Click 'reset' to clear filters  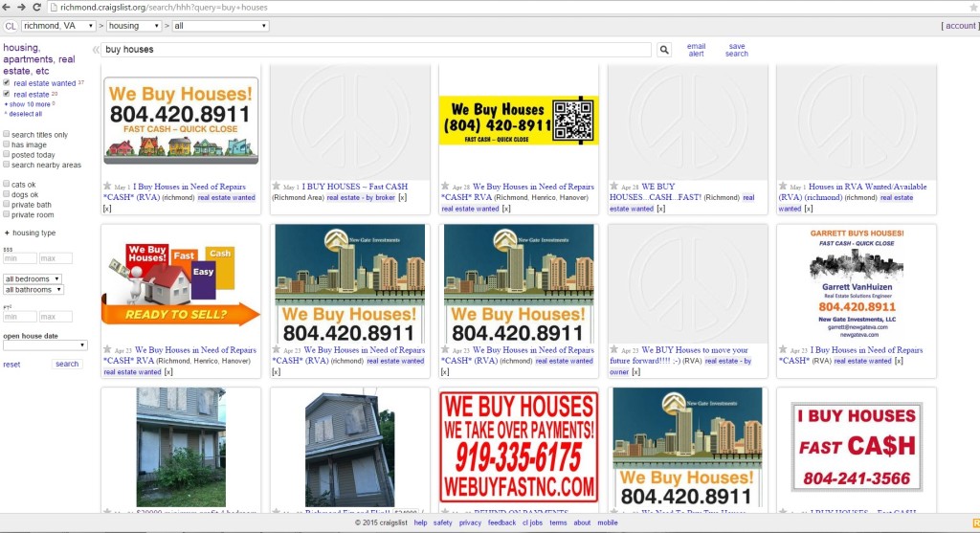[x=11, y=365]
